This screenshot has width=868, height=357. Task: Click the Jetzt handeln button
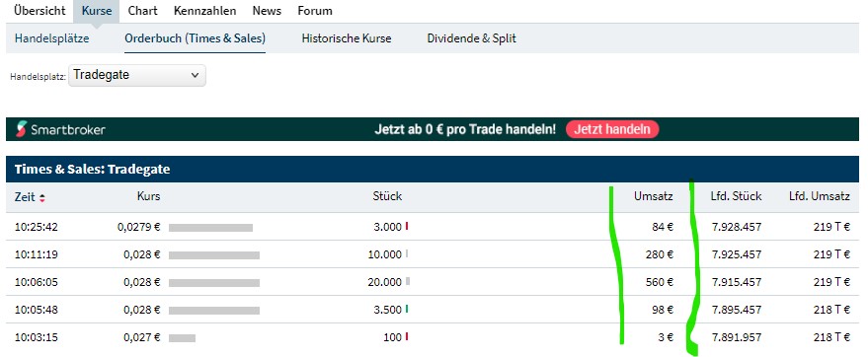pos(611,129)
